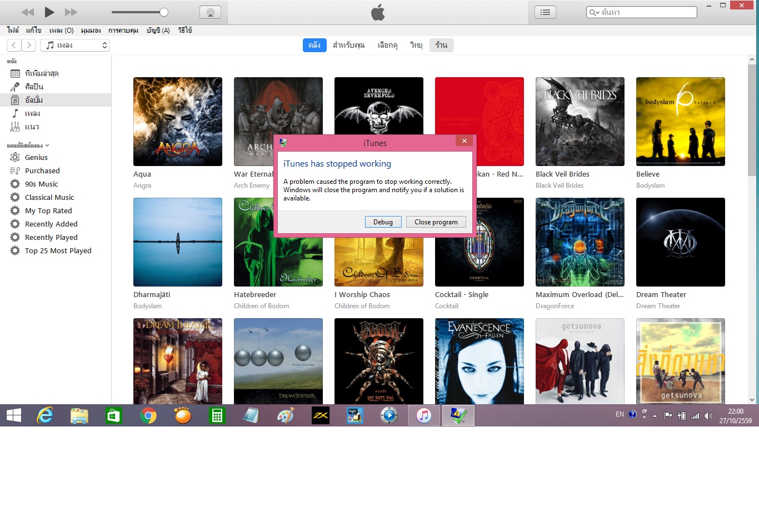Image resolution: width=759 pixels, height=532 pixels.
Task: Click the Close program button
Action: (x=436, y=222)
